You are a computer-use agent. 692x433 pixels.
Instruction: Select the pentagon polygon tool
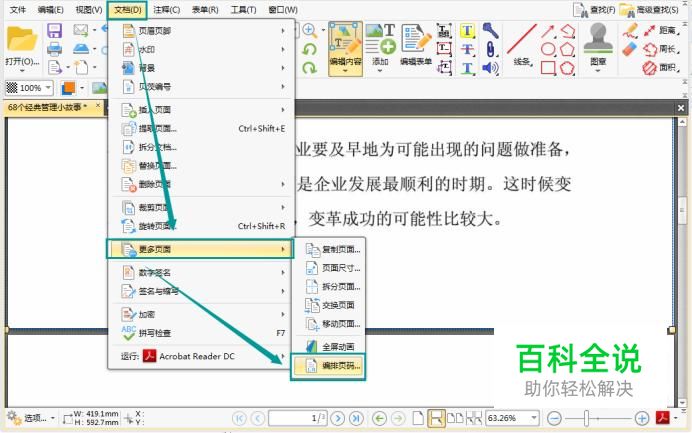coord(567,49)
